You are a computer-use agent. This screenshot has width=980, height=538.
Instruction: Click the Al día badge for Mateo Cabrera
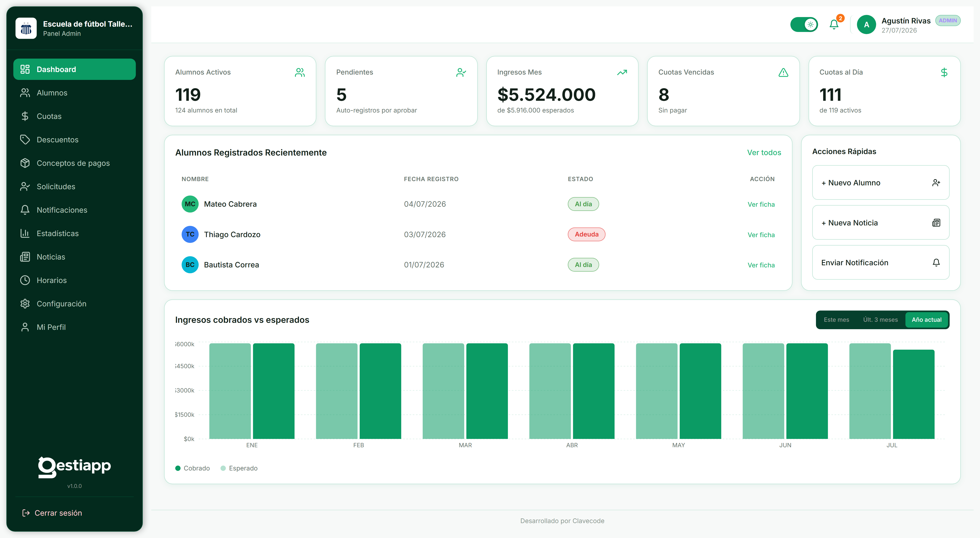(x=583, y=204)
